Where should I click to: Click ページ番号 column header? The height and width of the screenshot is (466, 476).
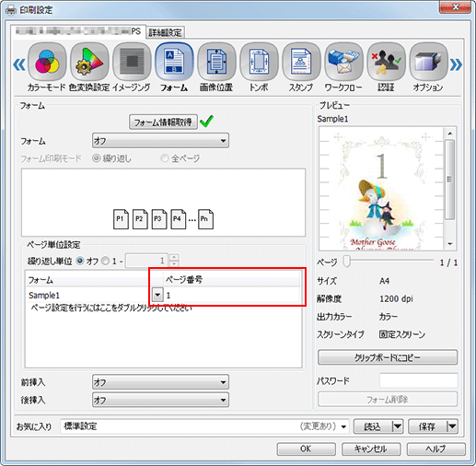pos(231,279)
